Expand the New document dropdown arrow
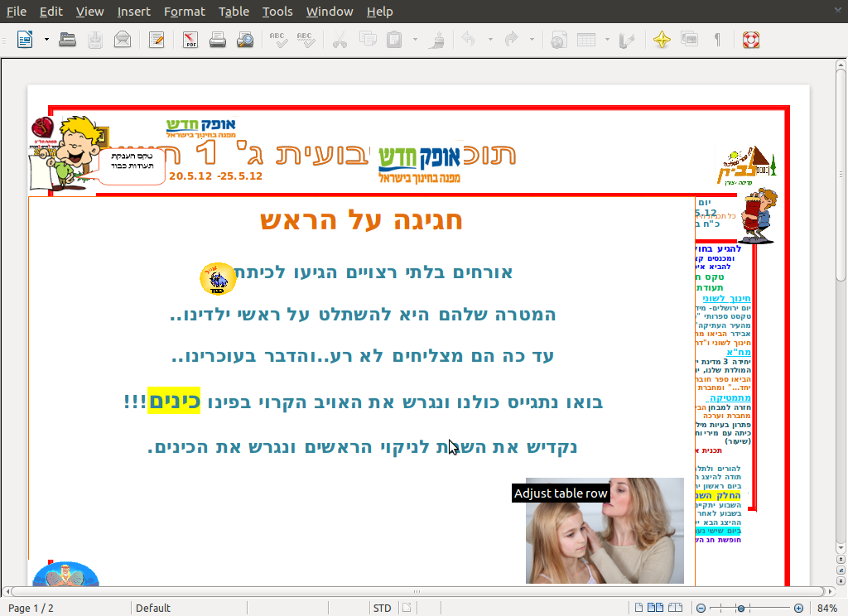The image size is (848, 616). [x=46, y=39]
